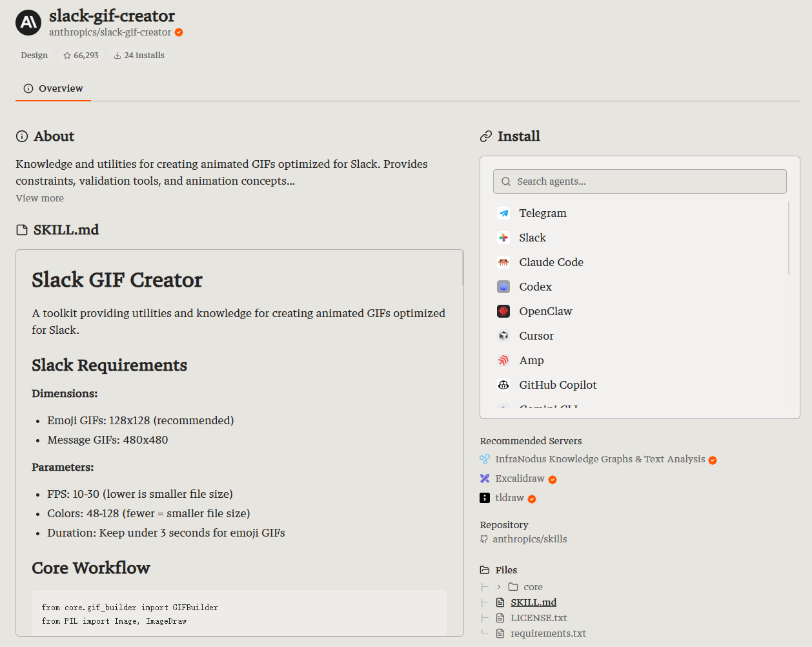This screenshot has width=812, height=647.
Task: Open requirements.txt in the Files tree
Action: click(549, 633)
